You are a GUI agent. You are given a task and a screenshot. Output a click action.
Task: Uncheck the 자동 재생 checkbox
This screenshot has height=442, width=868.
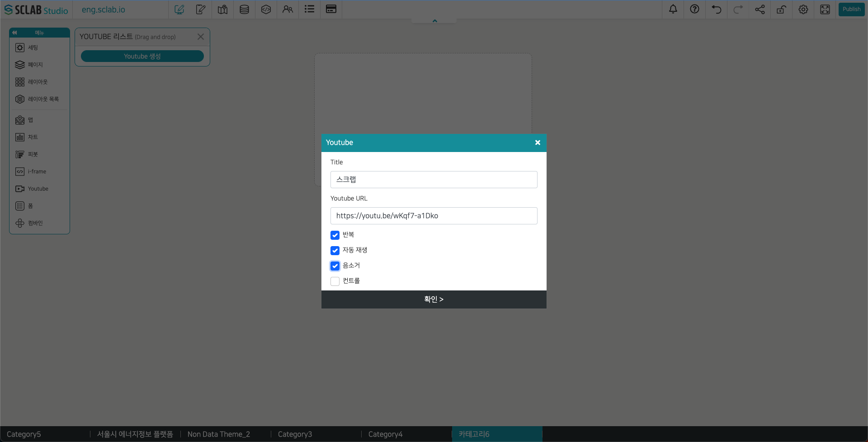pyautogui.click(x=335, y=251)
